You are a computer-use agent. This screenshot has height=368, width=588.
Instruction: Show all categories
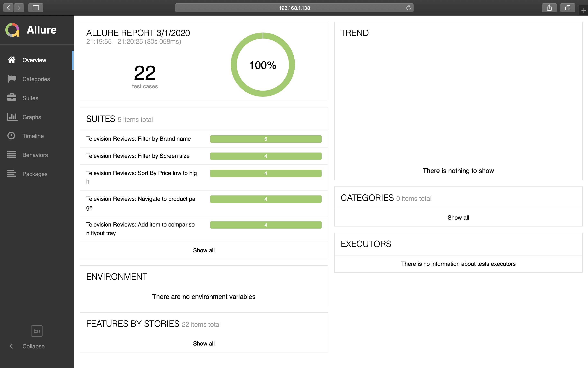(458, 218)
